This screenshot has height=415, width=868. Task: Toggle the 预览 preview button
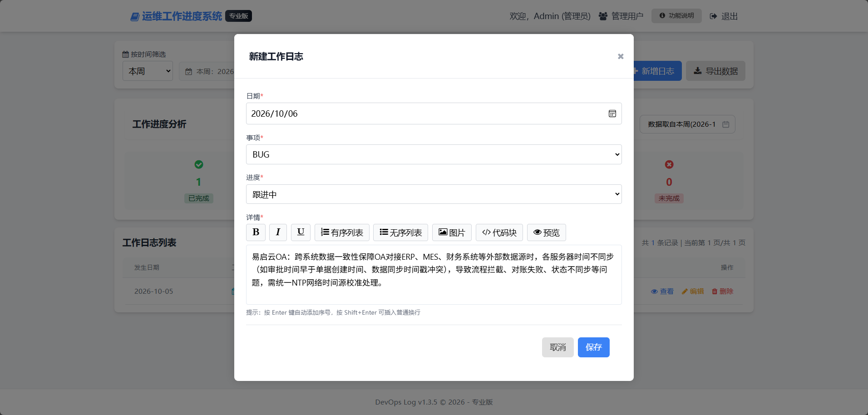click(x=547, y=232)
